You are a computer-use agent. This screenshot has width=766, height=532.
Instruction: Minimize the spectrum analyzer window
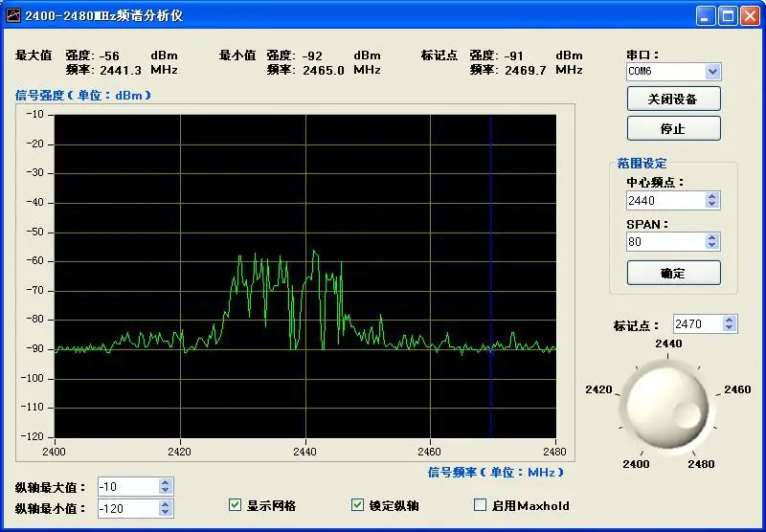(705, 15)
